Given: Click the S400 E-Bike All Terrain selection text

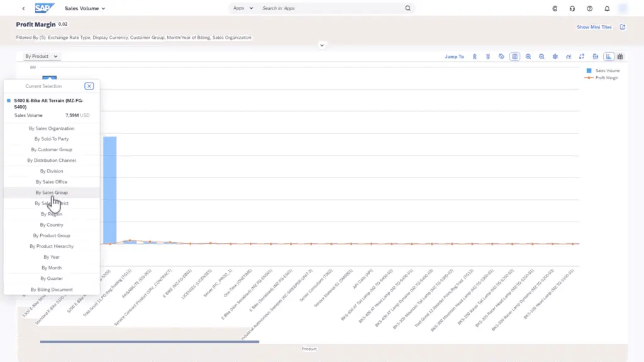Looking at the screenshot, I should [x=48, y=104].
